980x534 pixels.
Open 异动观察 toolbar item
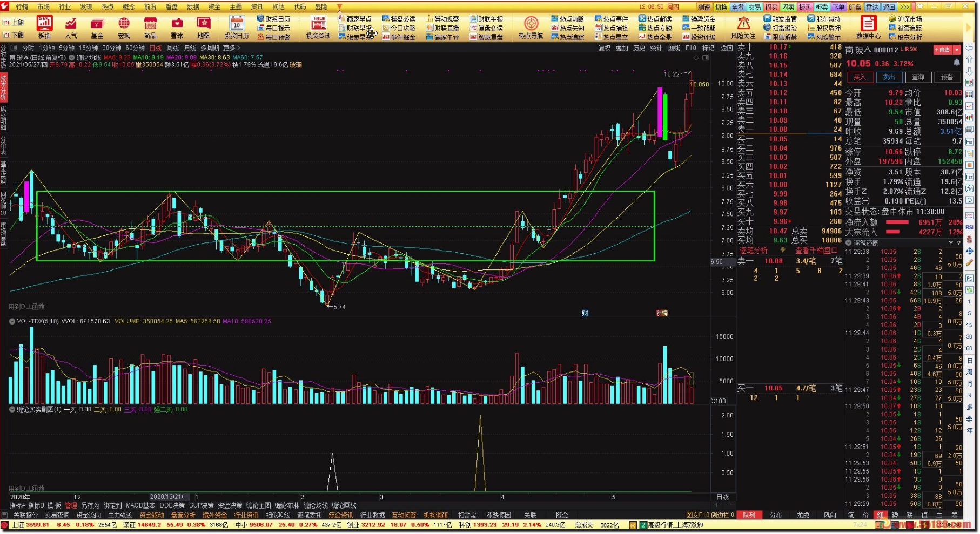coord(442,19)
